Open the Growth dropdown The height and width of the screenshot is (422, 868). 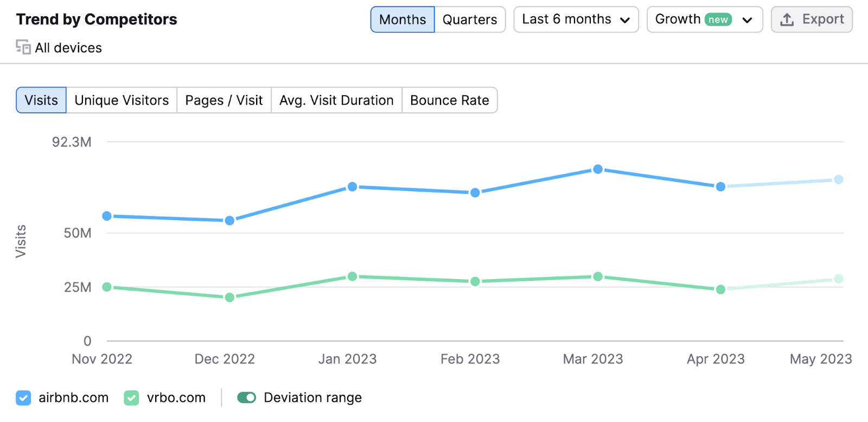[705, 20]
